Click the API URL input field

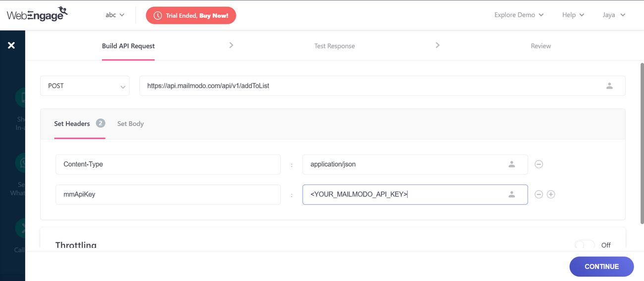(x=367, y=86)
